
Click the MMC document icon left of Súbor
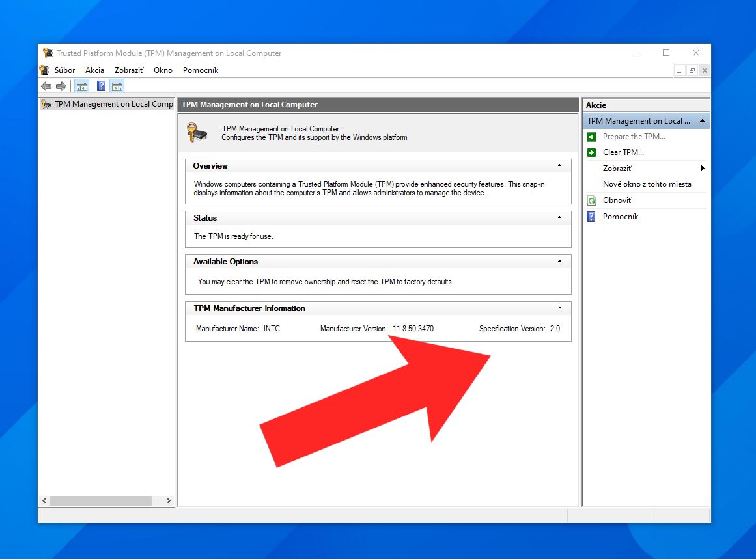[44, 70]
